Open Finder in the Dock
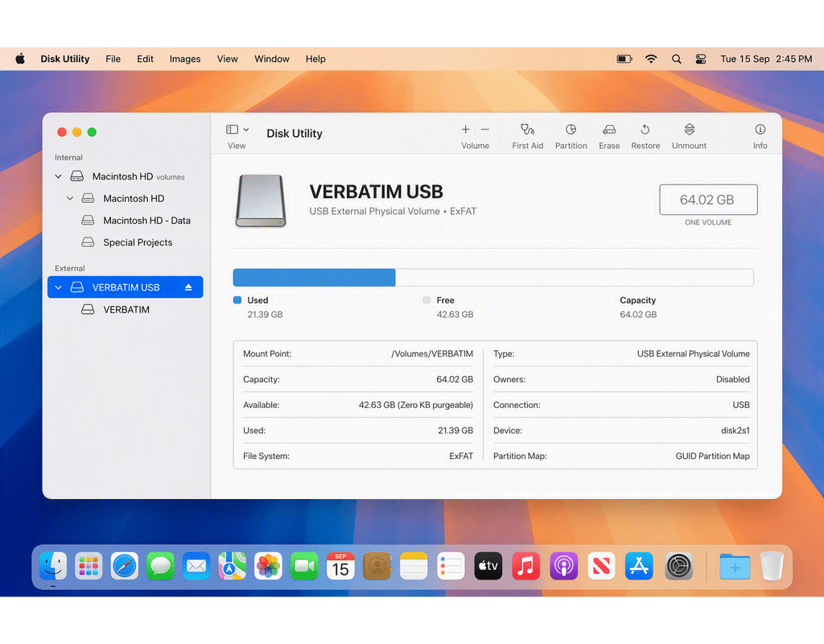Image resolution: width=824 pixels, height=644 pixels. (x=53, y=566)
